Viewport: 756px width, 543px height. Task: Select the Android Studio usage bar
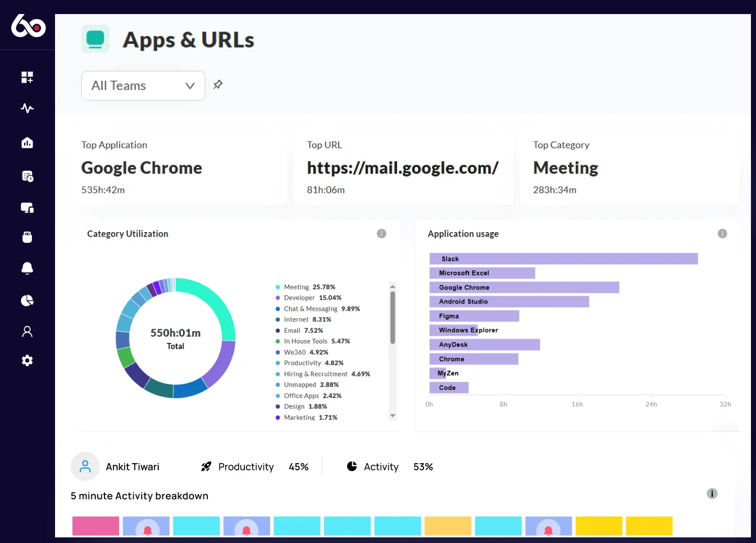pos(509,302)
